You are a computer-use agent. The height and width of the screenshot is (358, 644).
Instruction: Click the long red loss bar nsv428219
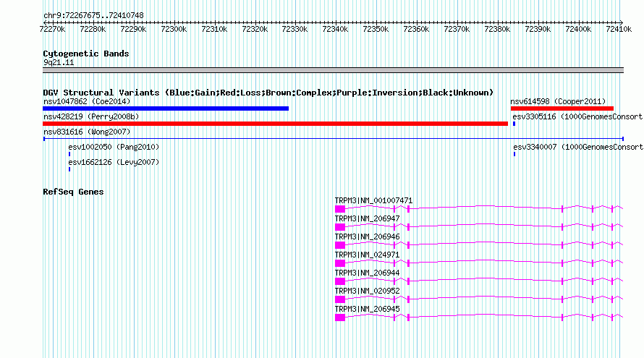click(275, 124)
